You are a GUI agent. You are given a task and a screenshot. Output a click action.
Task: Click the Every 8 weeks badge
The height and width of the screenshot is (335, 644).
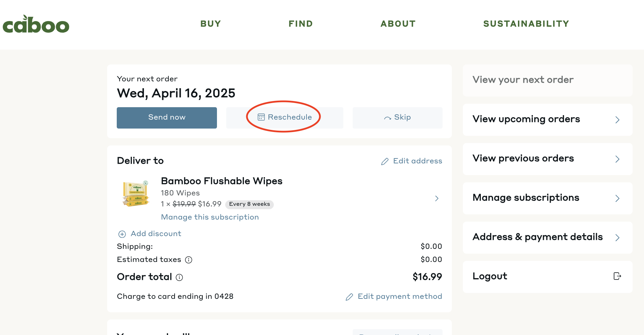(249, 204)
